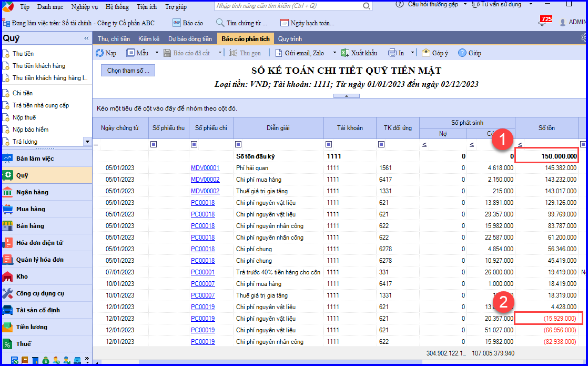Viewport: 588px width, 366px height.
Task: Click the search magnifier in the feature search box
Action: point(367,6)
